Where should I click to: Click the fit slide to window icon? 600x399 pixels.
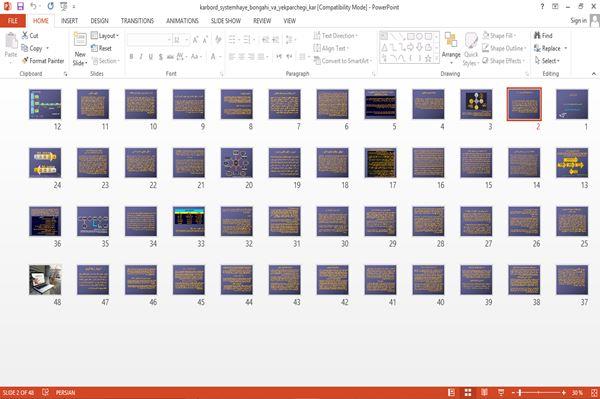(594, 392)
